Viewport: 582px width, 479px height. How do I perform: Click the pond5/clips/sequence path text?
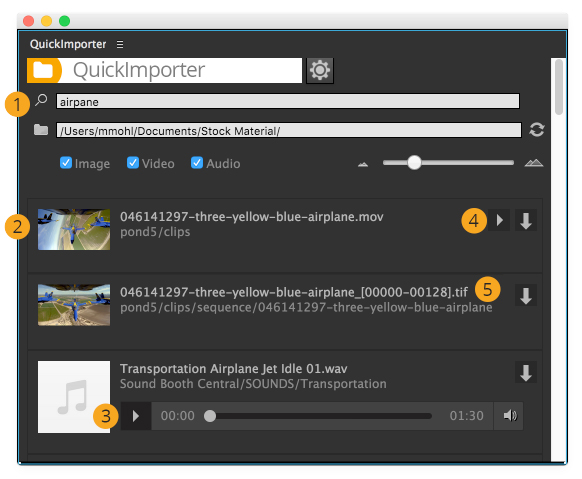coord(306,308)
